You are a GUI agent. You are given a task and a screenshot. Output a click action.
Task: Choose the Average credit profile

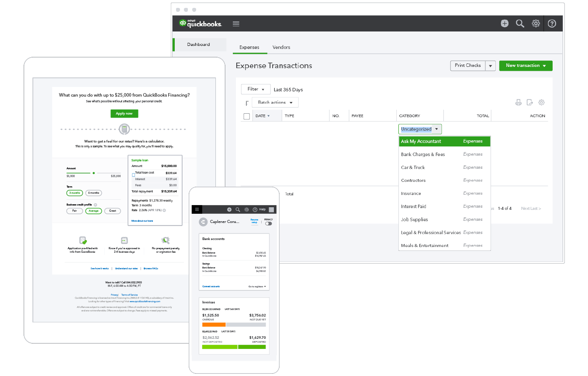pos(93,211)
